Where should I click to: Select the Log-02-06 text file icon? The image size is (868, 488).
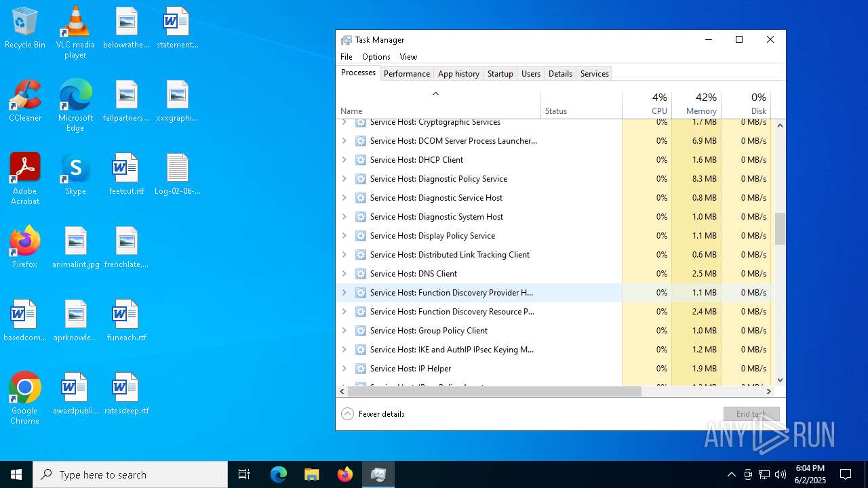click(x=177, y=174)
